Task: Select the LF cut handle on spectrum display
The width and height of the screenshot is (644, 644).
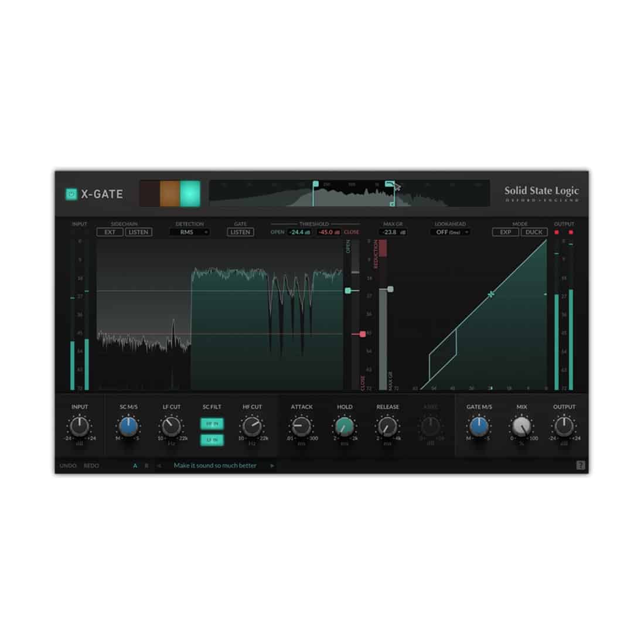Action: pyautogui.click(x=315, y=185)
